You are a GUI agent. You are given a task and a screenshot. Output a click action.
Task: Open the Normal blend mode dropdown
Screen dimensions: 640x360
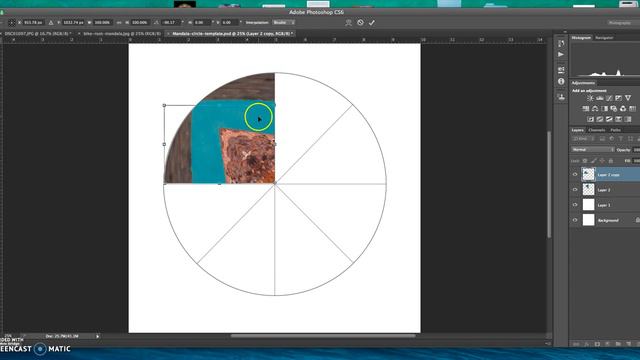click(593, 150)
